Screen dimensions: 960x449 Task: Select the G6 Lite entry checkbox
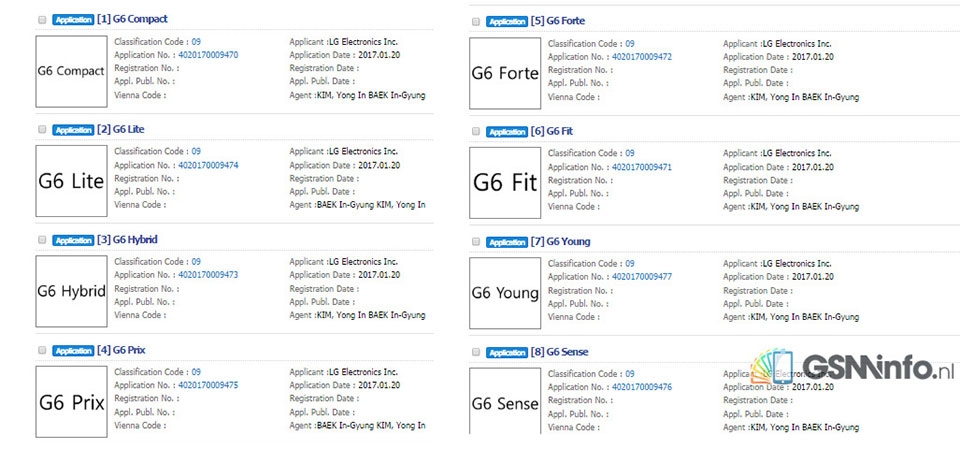click(42, 130)
